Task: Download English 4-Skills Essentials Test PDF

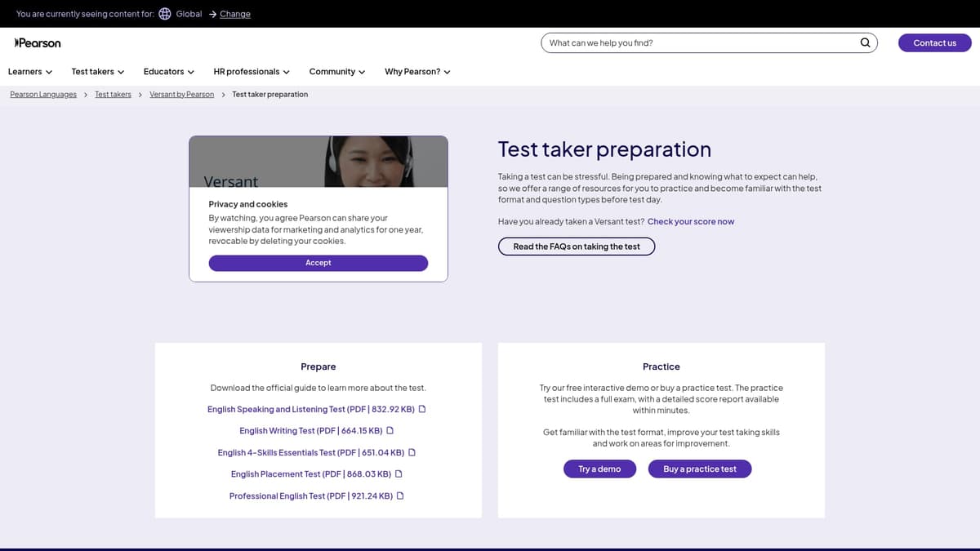Action: (311, 452)
